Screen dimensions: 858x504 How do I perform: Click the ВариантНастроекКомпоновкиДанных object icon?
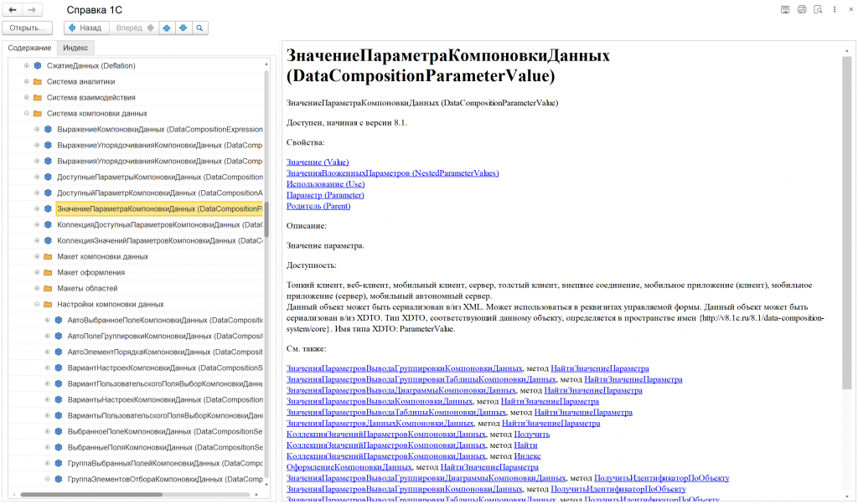coord(59,368)
